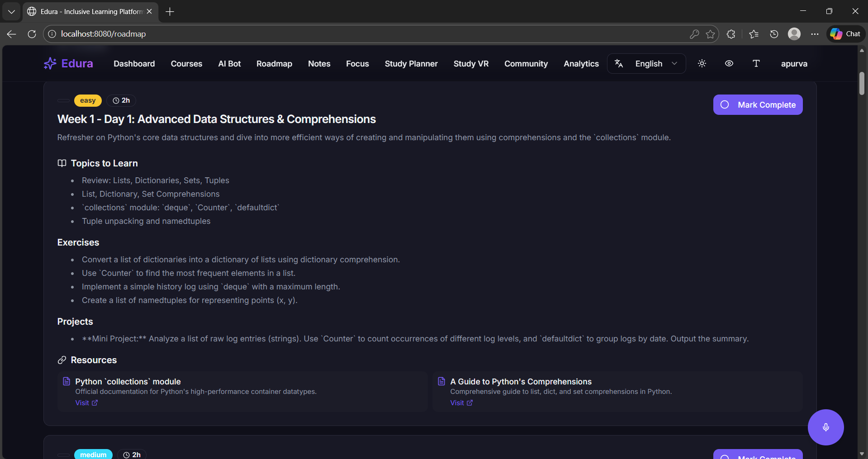Open the browser extensions puzzle icon
This screenshot has height=459, width=868.
click(731, 34)
